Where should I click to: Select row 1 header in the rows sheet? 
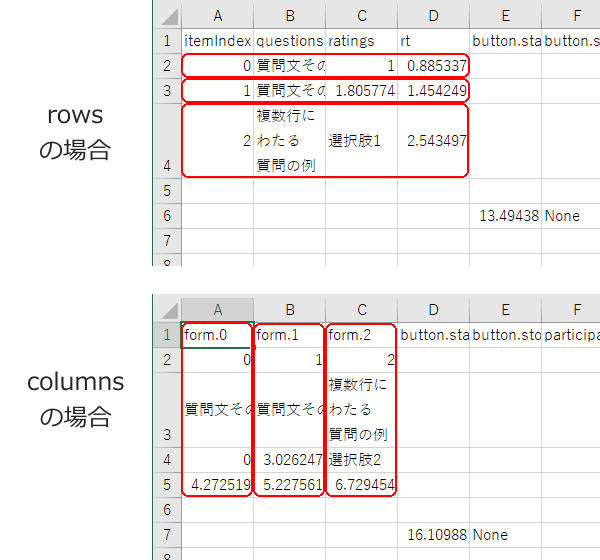click(x=167, y=41)
